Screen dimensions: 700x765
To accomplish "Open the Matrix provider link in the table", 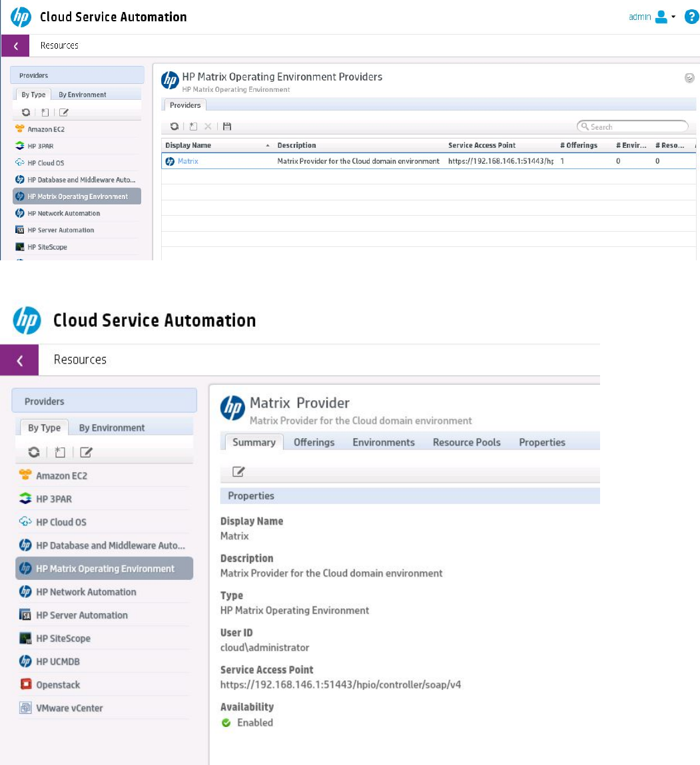I will 188,161.
